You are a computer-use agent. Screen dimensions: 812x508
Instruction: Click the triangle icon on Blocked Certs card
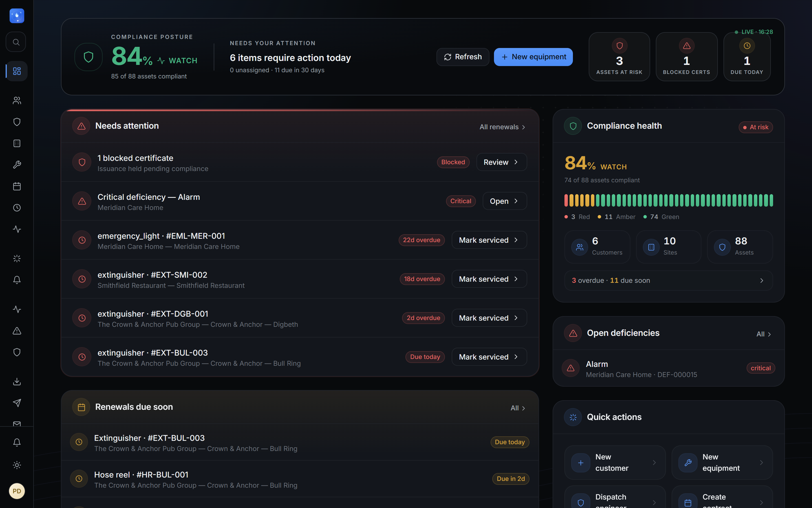point(687,46)
